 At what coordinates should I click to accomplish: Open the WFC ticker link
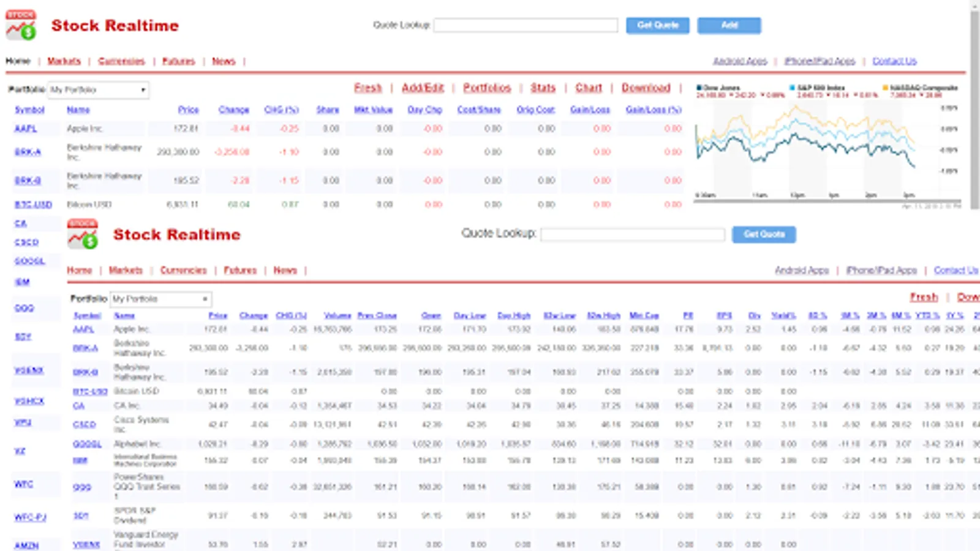(x=24, y=484)
